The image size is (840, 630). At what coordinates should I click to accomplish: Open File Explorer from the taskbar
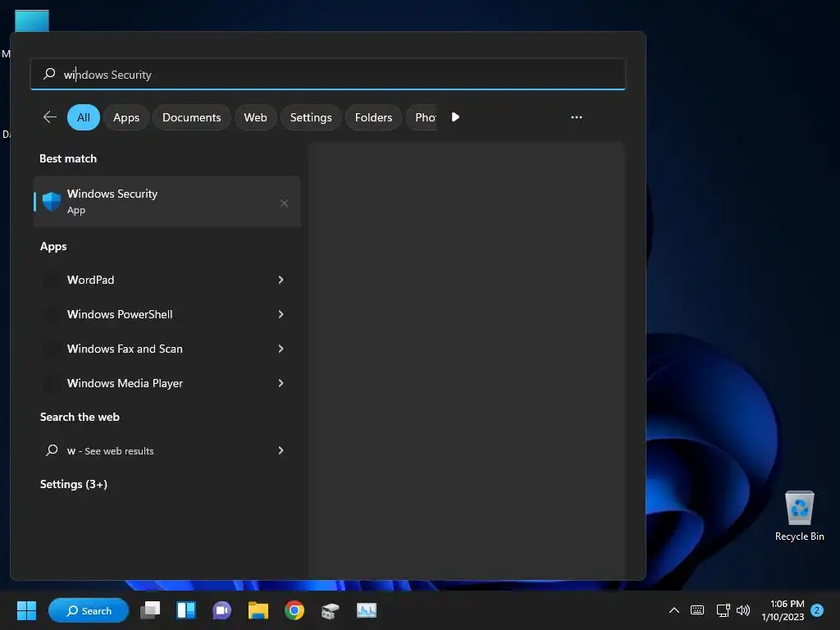pyautogui.click(x=258, y=610)
